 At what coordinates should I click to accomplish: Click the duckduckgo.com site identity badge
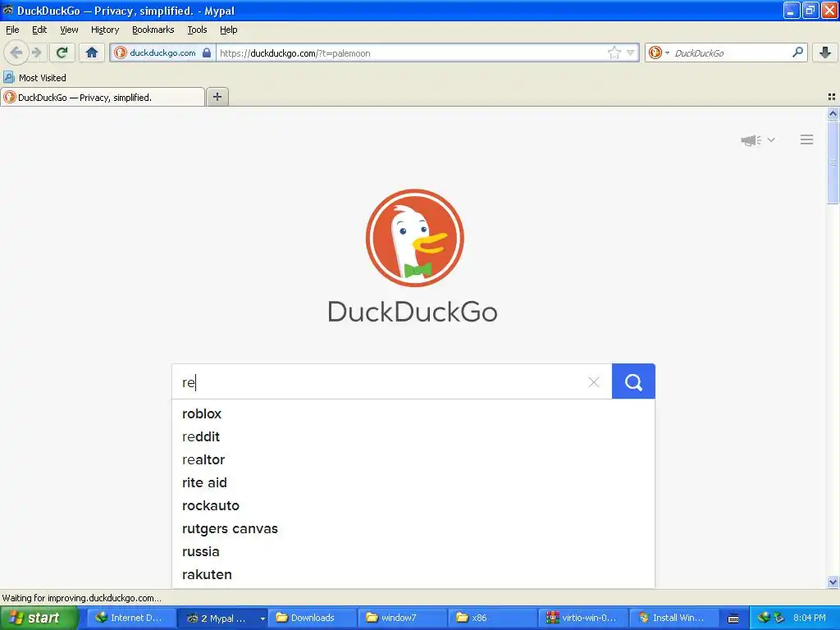click(163, 52)
